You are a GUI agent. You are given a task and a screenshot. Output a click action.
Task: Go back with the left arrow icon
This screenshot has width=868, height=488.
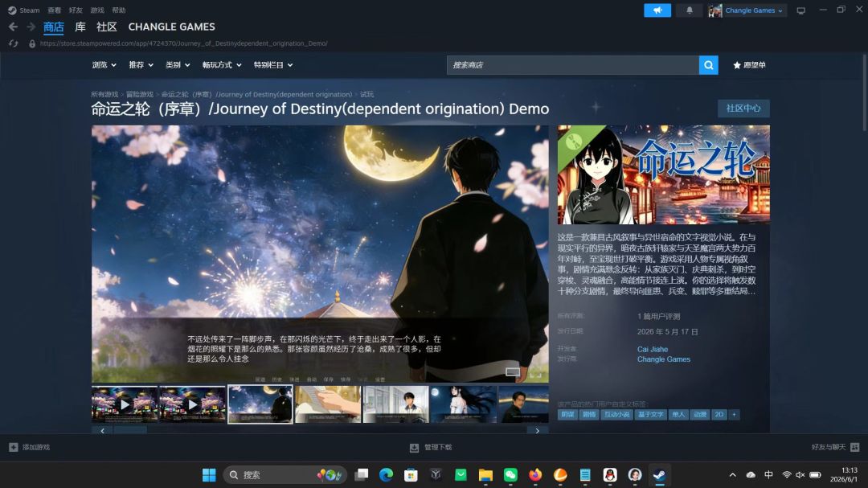[x=14, y=27]
